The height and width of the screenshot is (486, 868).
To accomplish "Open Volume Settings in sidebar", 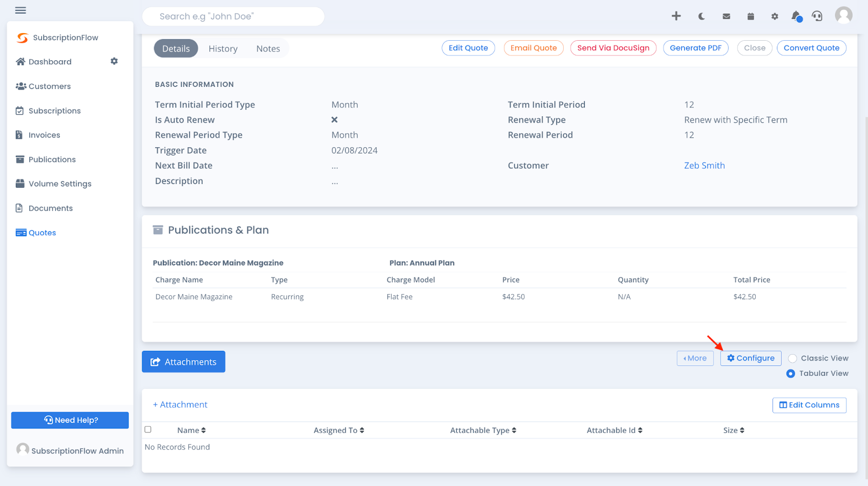I will [60, 184].
